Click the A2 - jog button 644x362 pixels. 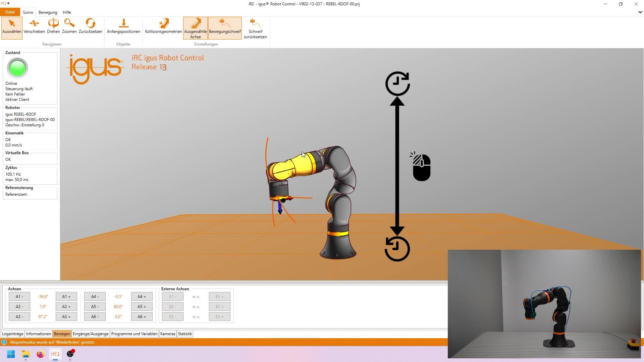(x=19, y=307)
